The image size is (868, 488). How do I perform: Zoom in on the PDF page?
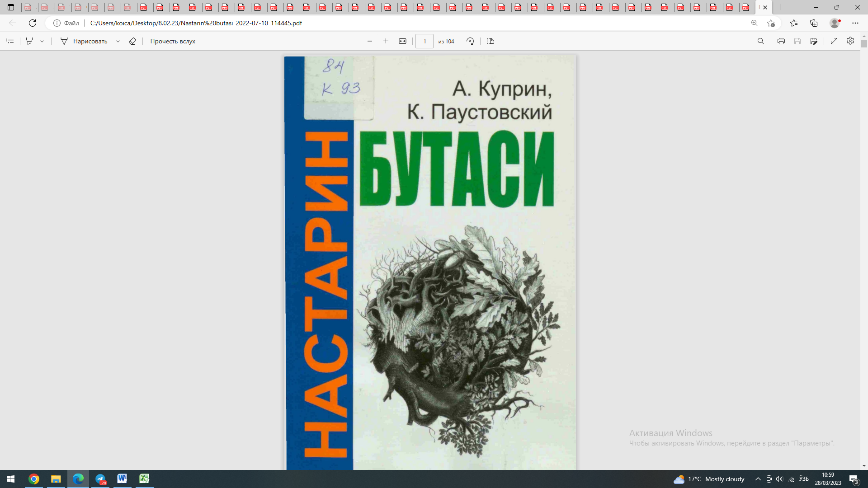pyautogui.click(x=386, y=41)
